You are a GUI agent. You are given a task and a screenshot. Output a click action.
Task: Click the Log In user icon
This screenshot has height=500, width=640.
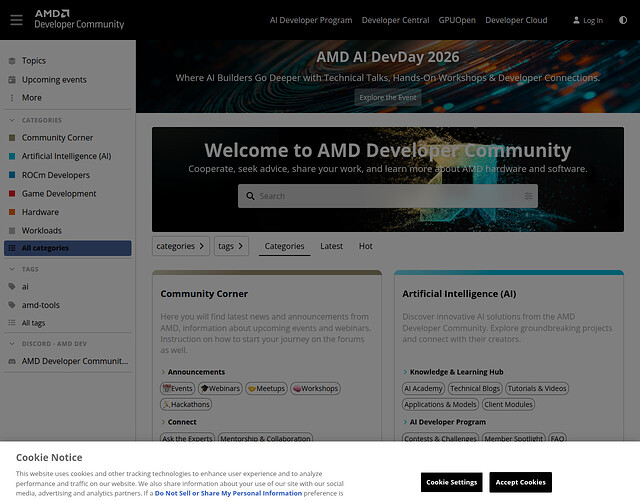coord(576,20)
